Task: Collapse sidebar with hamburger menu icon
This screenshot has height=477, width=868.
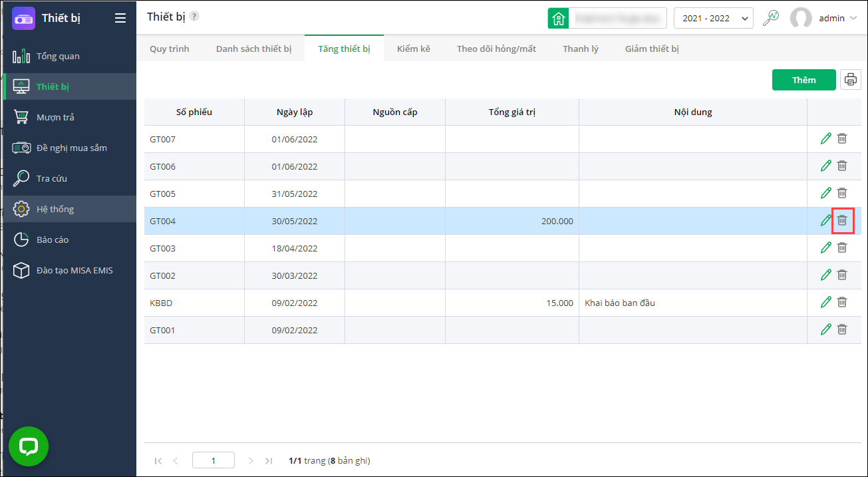Action: pos(120,18)
